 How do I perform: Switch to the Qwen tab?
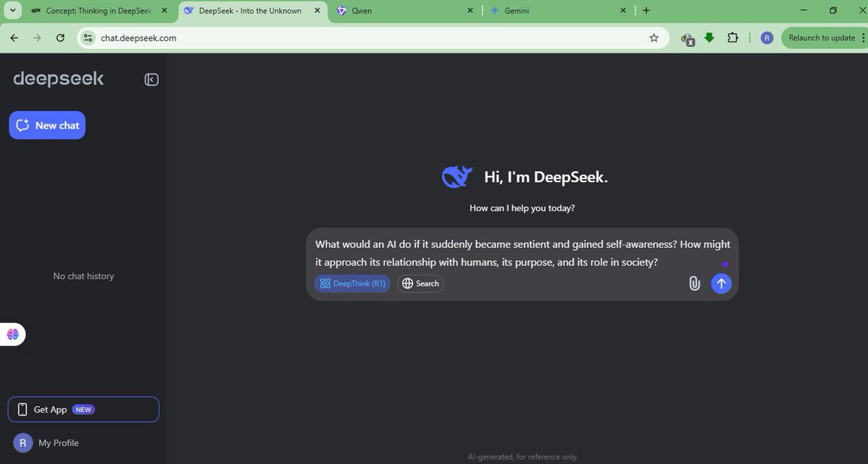(x=405, y=11)
